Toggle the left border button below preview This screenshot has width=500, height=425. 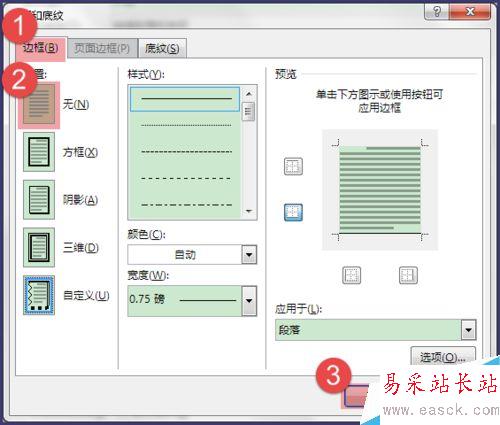(x=352, y=275)
